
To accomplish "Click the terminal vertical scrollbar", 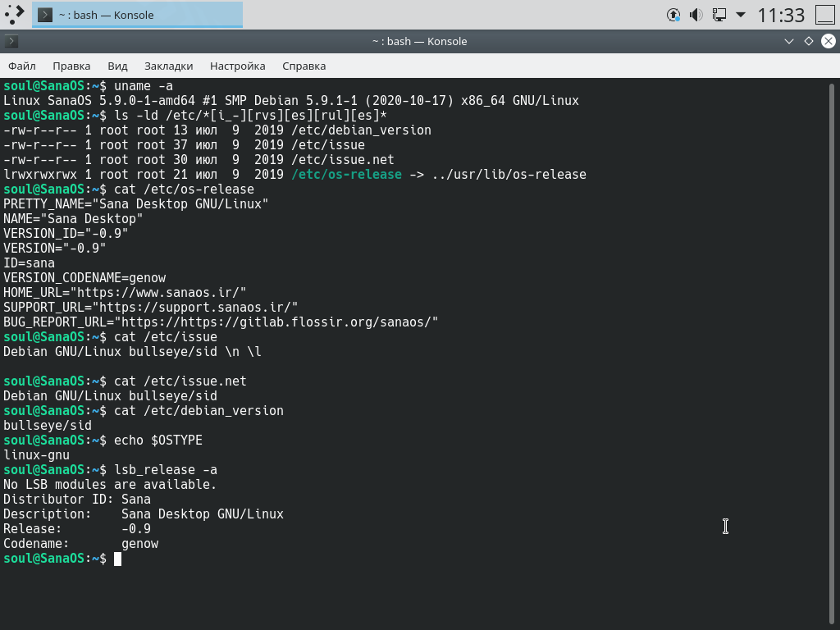I will click(832, 354).
